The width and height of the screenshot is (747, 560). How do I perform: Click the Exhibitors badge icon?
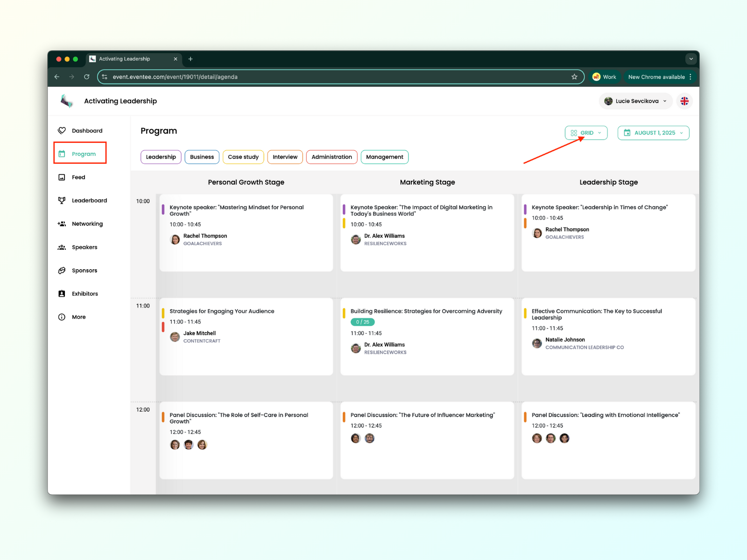(x=62, y=294)
